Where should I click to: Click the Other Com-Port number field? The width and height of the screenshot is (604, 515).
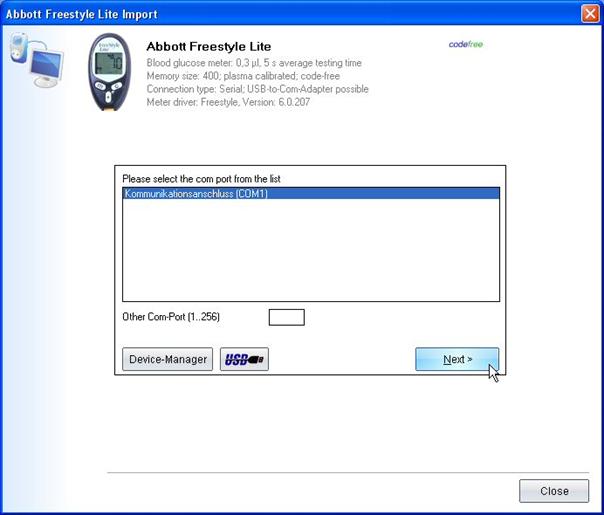286,317
